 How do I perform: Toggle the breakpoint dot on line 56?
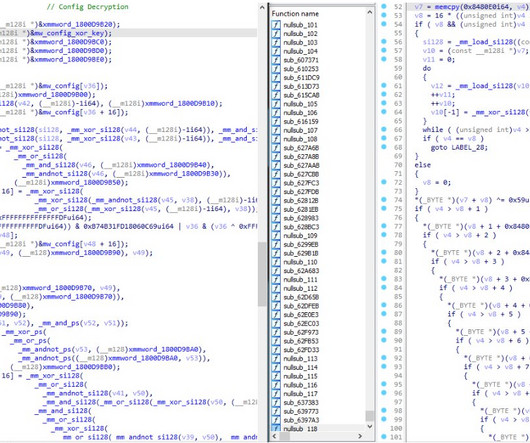click(384, 42)
